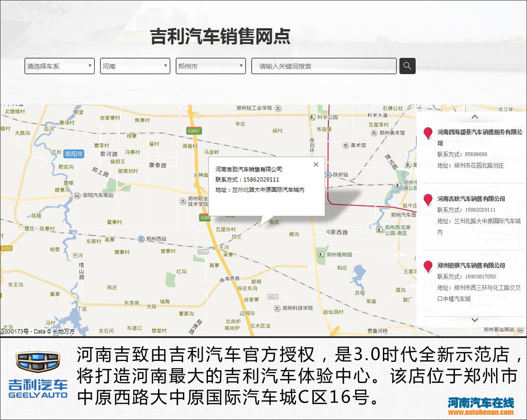The height and width of the screenshot is (420, 527).
Task: Click phone 15862029111 inside the map popup
Action: [x=261, y=179]
